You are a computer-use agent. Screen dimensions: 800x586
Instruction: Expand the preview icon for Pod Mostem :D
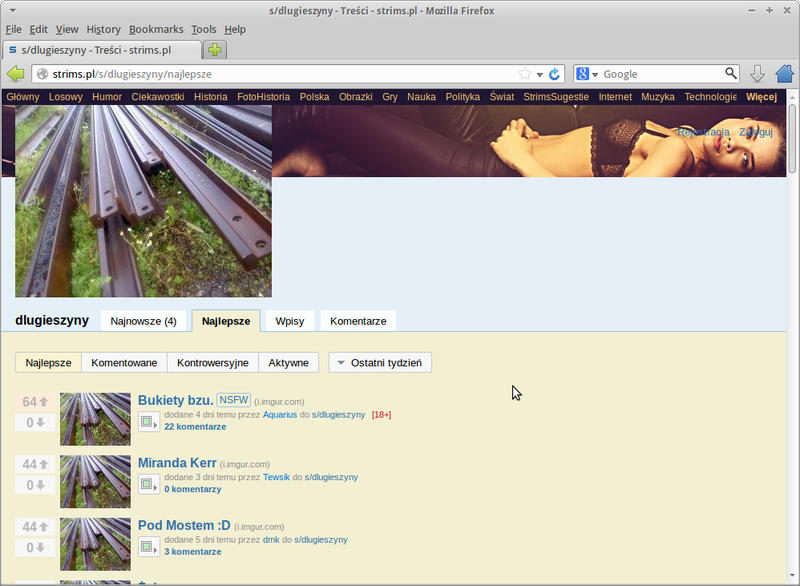click(x=148, y=547)
